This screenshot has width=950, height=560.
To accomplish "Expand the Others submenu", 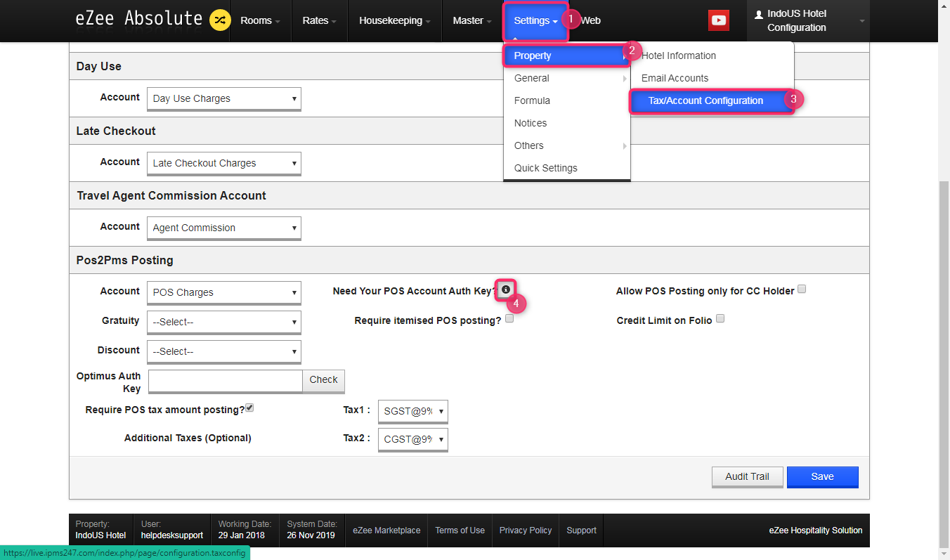I will pos(566,145).
